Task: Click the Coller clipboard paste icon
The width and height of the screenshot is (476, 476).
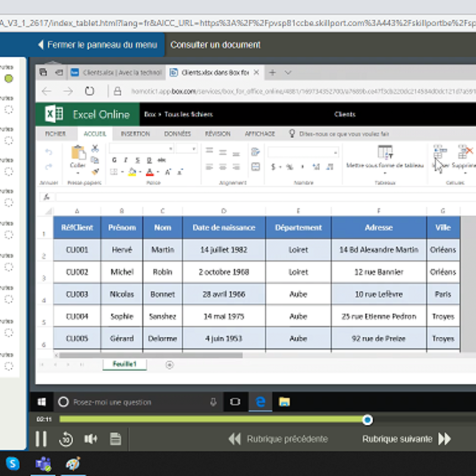Action: tap(78, 153)
